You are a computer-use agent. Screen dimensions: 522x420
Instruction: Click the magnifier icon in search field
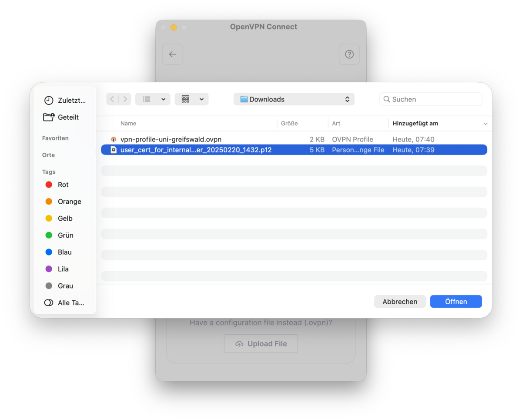point(386,99)
